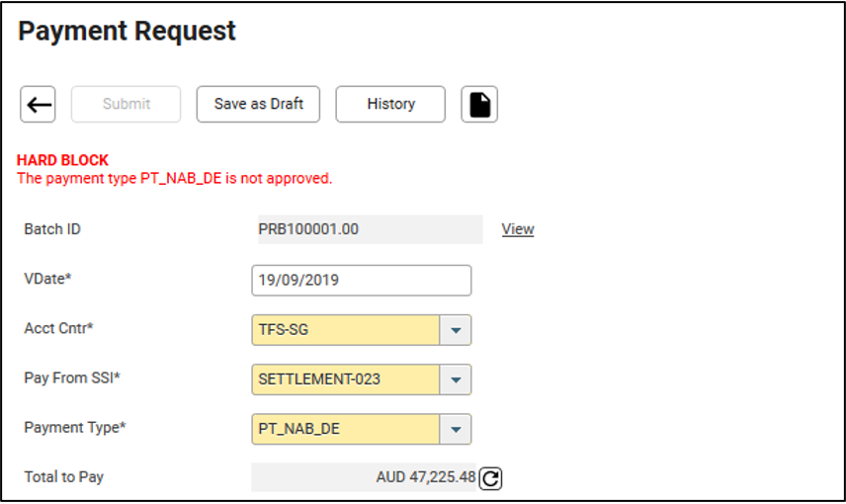Image resolution: width=846 pixels, height=504 pixels.
Task: Click the VDate input field
Action: coord(361,280)
